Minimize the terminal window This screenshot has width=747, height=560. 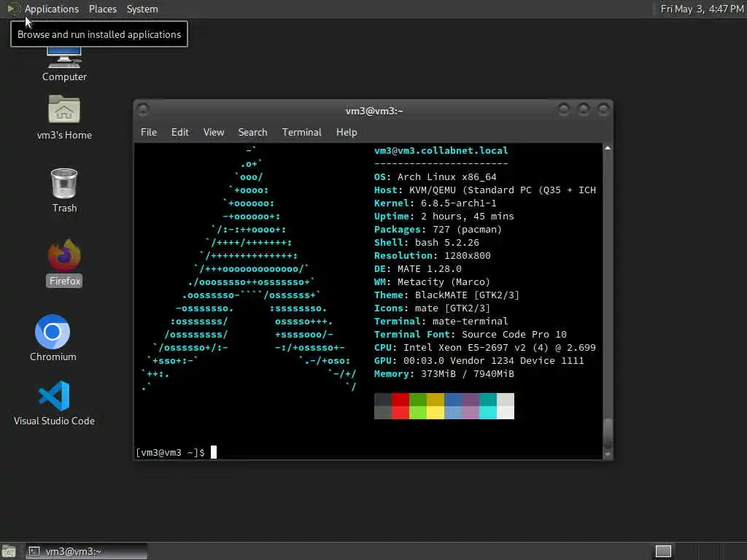(564, 109)
